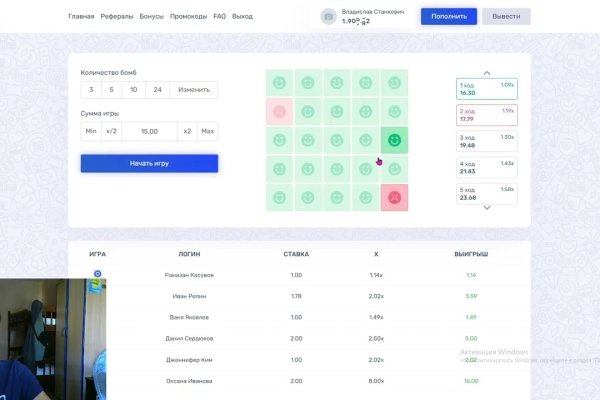Go to Промокоды page
This screenshot has height=400, width=600.
[x=189, y=17]
